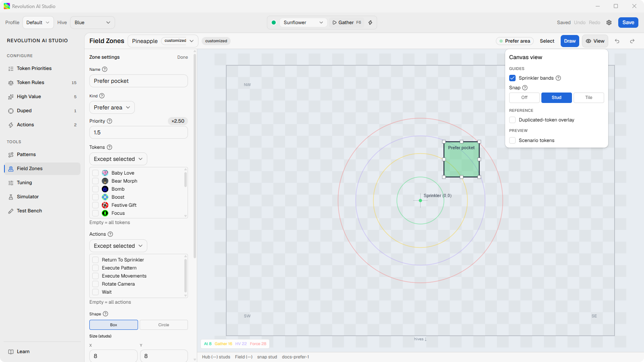The image size is (644, 362).
Task: Open the Hive Blue dropdown
Action: 93,23
